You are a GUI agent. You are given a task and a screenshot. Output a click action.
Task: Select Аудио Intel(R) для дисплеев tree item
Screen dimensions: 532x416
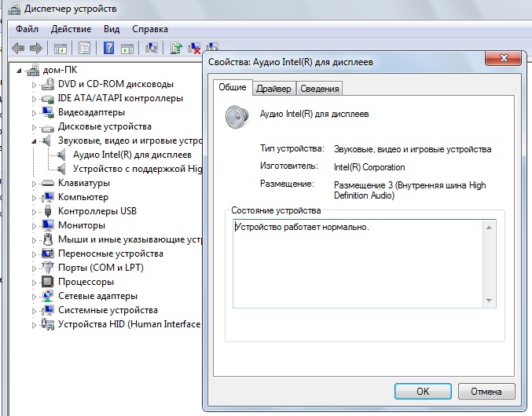(x=132, y=155)
